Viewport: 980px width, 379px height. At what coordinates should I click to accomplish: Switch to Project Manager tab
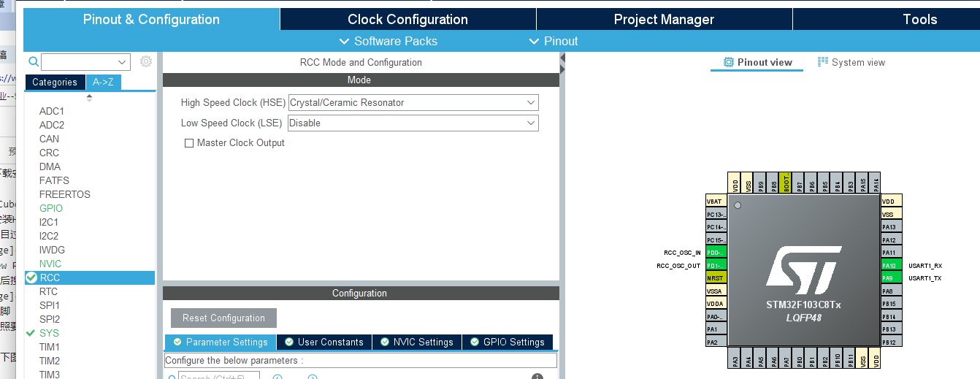[x=664, y=20]
